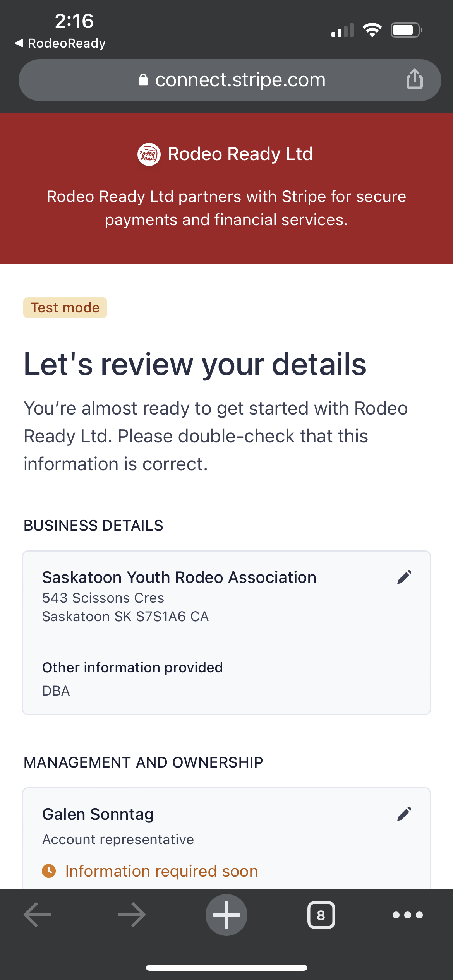
Task: Open the edit pencil for Saskatoon Youth Rodeo Association
Action: tap(405, 577)
